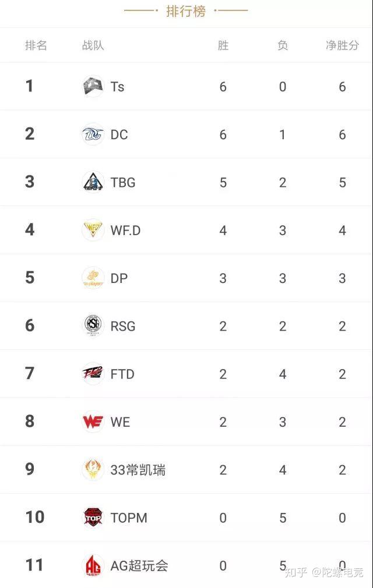Image resolution: width=373 pixels, height=588 pixels.
Task: Select the TBG triangle team logo
Action: [93, 182]
